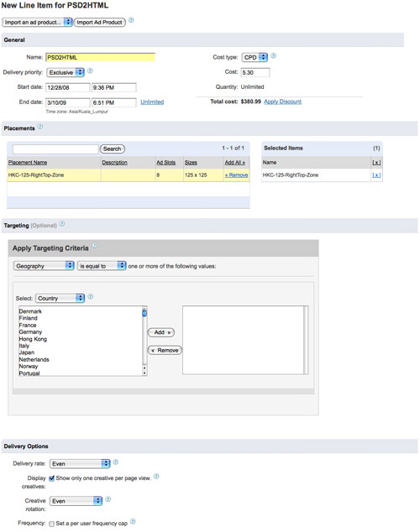This screenshot has width=420, height=532.
Task: Click the Cost field showing 5.30
Action: [255, 72]
